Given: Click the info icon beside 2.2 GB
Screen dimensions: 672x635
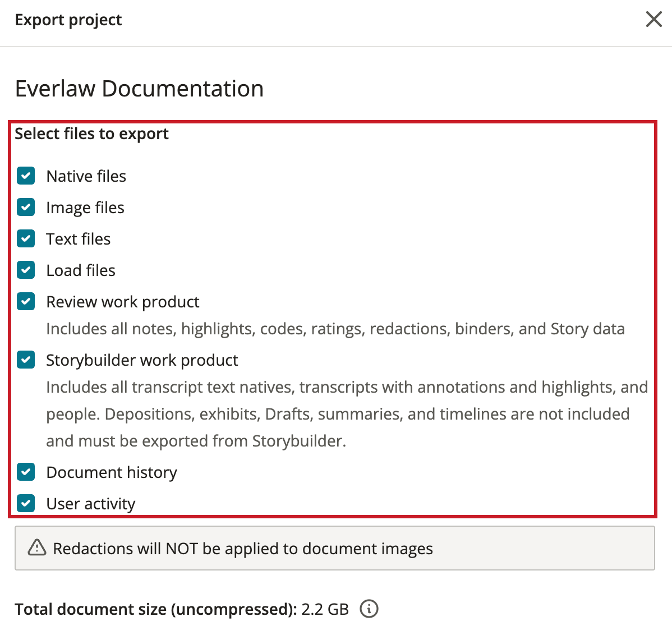Looking at the screenshot, I should click(369, 609).
